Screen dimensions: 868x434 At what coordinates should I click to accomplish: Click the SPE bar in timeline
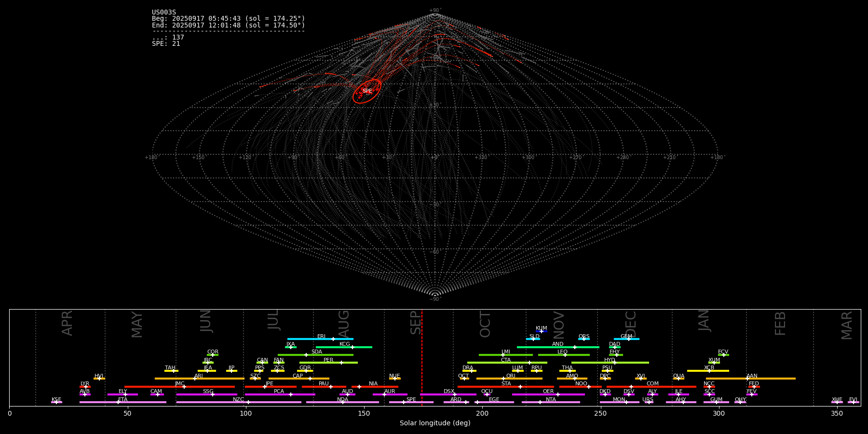(411, 402)
